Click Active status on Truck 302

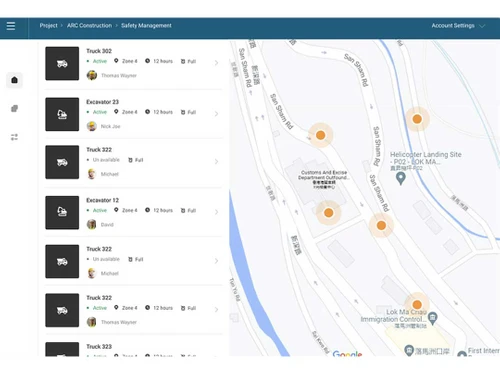pos(100,61)
